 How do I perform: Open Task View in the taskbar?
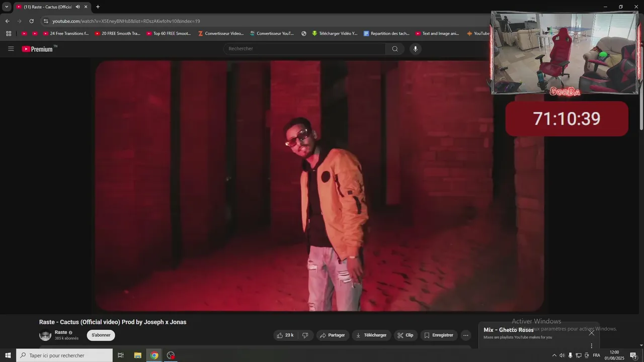click(x=121, y=355)
